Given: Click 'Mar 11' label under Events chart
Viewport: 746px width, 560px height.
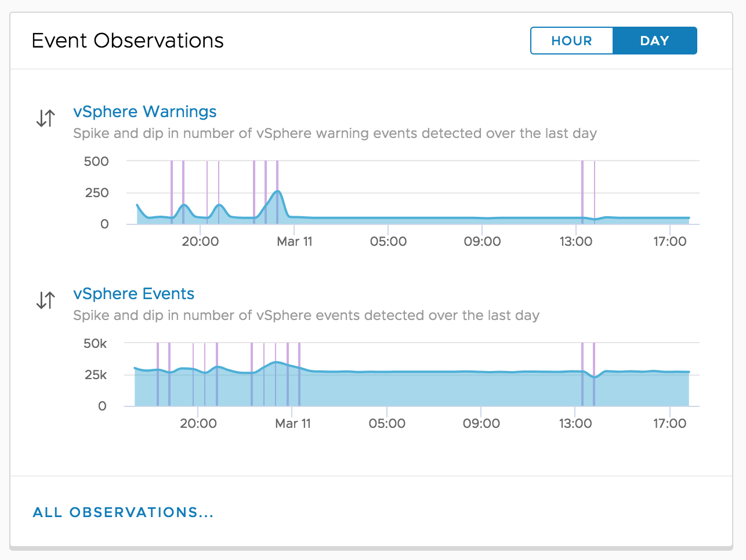Looking at the screenshot, I should click(293, 423).
